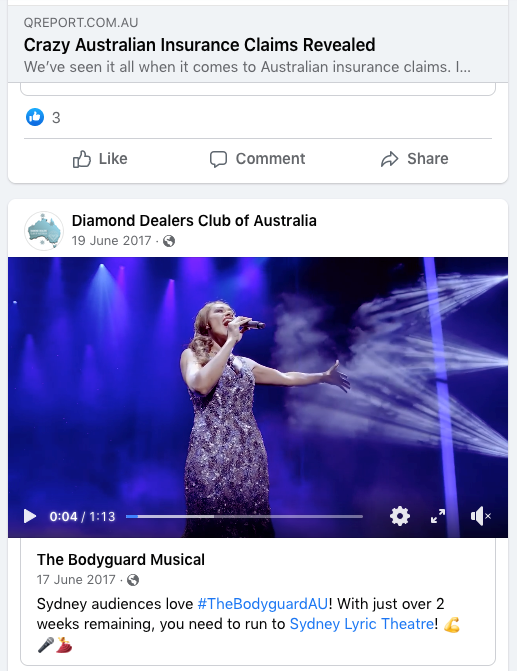Image resolution: width=517 pixels, height=671 pixels.
Task: Unmute the video speaker icon
Action: point(480,517)
